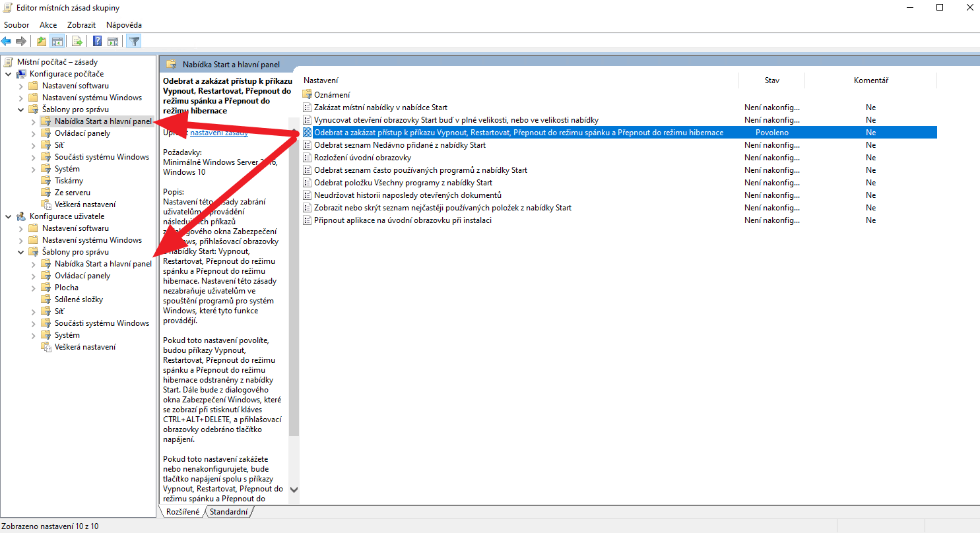
Task: Expand Systém under Konfigurace uživatele
Action: coord(33,335)
